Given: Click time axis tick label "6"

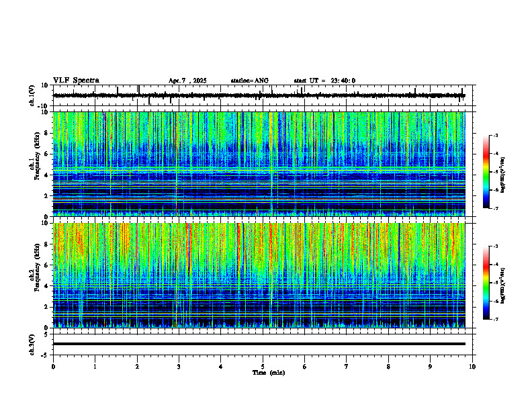Looking at the screenshot, I should tap(305, 367).
